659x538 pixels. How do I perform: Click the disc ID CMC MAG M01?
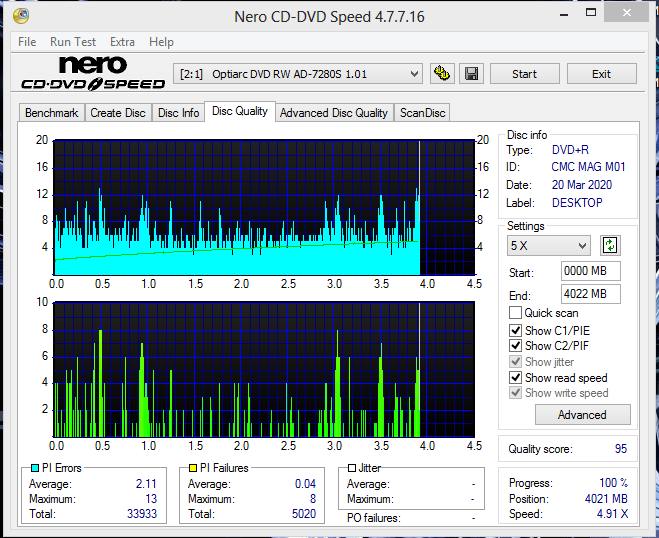coord(588,167)
